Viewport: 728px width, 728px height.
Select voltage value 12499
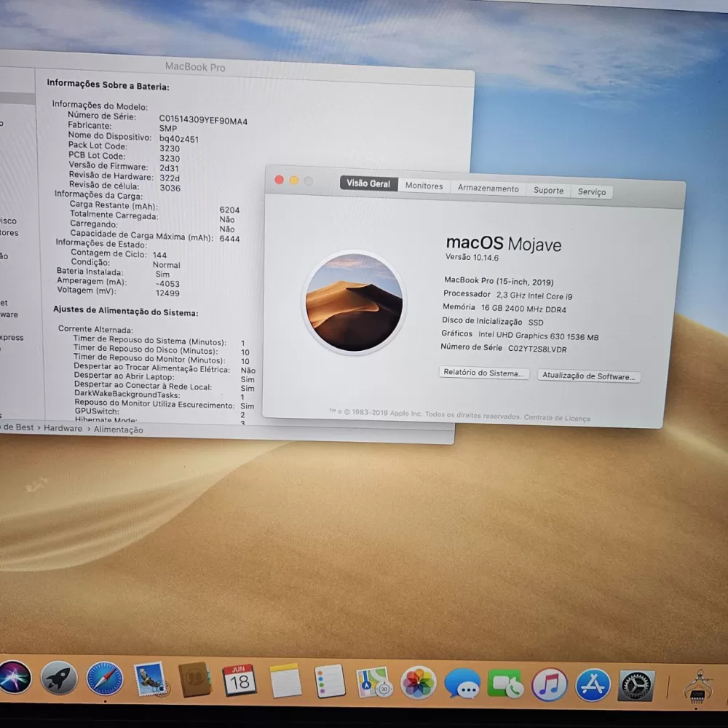click(x=167, y=293)
